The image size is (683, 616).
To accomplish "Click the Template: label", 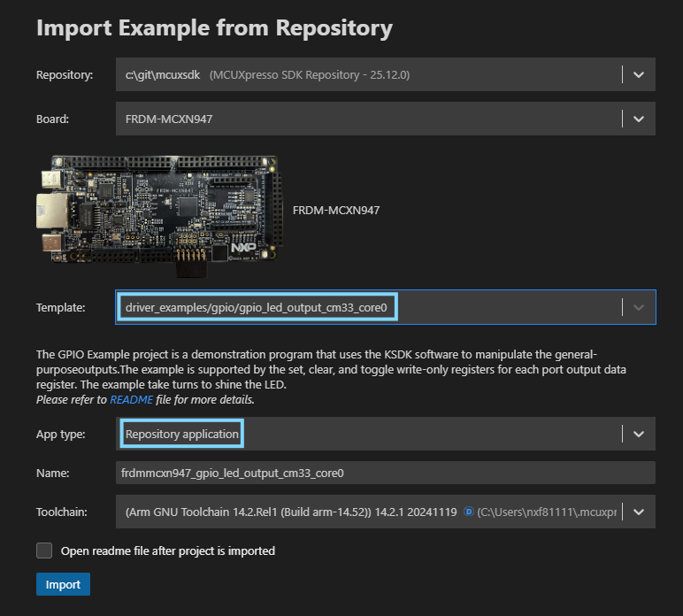I will coord(61,308).
